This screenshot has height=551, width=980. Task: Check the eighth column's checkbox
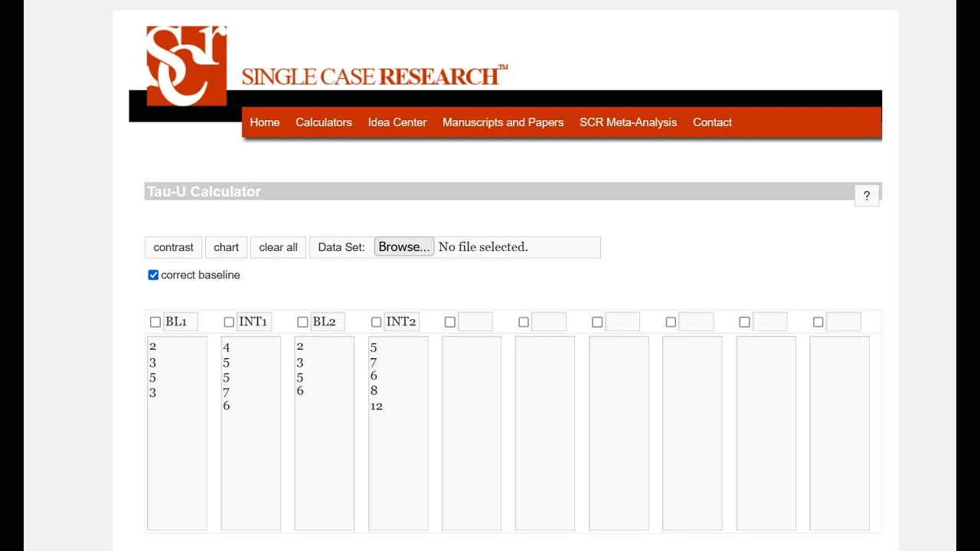click(x=671, y=322)
